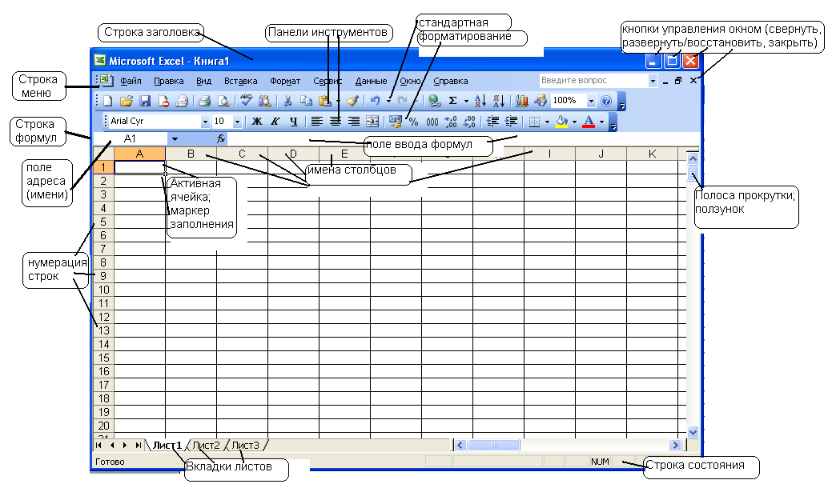
Task: Open dropdown of the 'Введите вопрос' box
Action: click(653, 81)
